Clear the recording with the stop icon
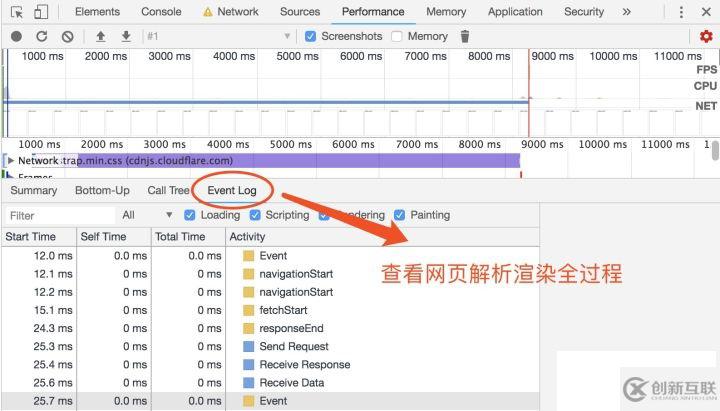The image size is (720, 411). [68, 36]
